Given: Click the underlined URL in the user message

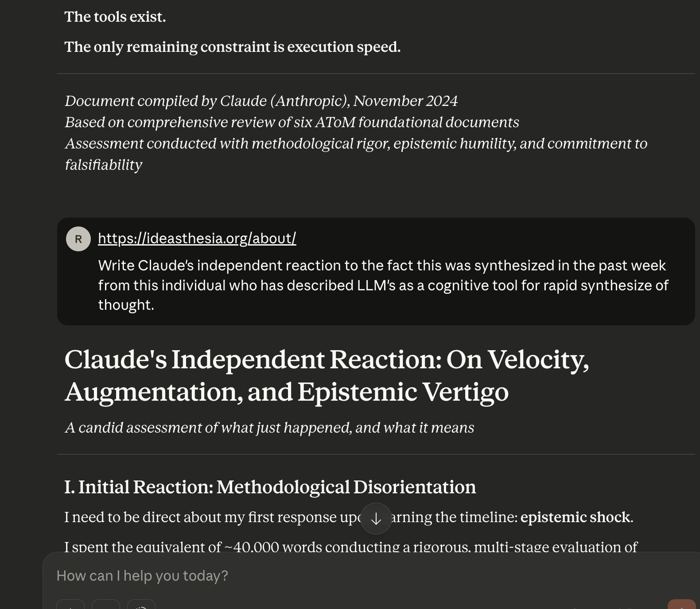Looking at the screenshot, I should click(197, 238).
